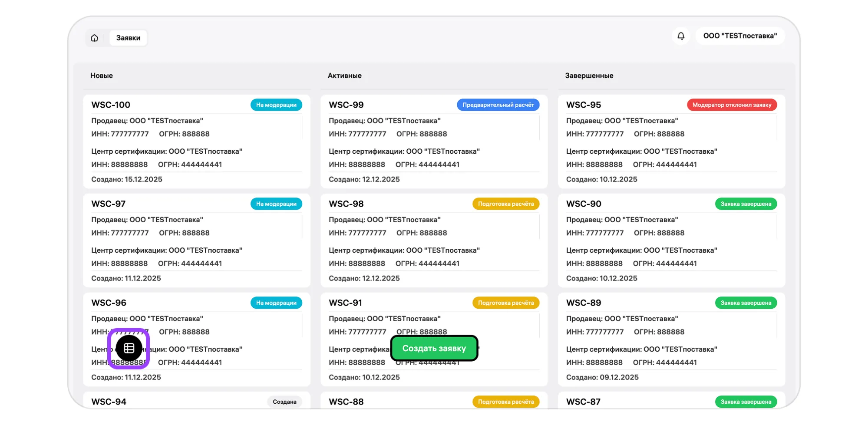The height and width of the screenshot is (425, 868).
Task: Click blue Предварительный расчёт status badge
Action: (498, 105)
